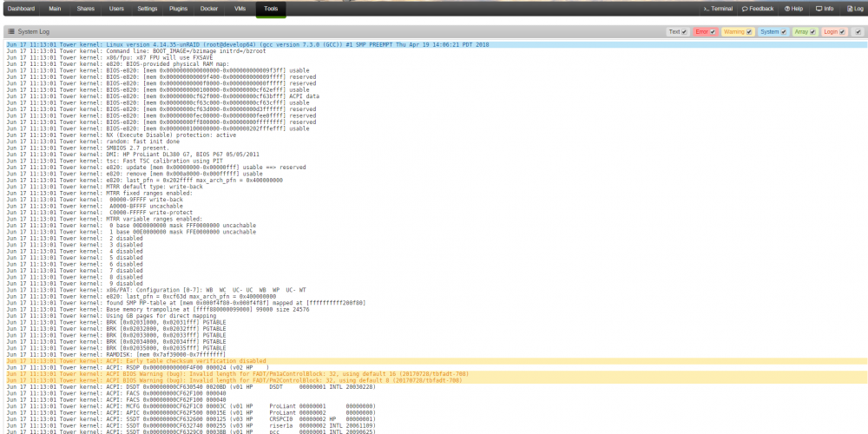Click the 'BIOS-provided physical RAM map' line
This screenshot has width=868, height=434.
tap(118, 64)
